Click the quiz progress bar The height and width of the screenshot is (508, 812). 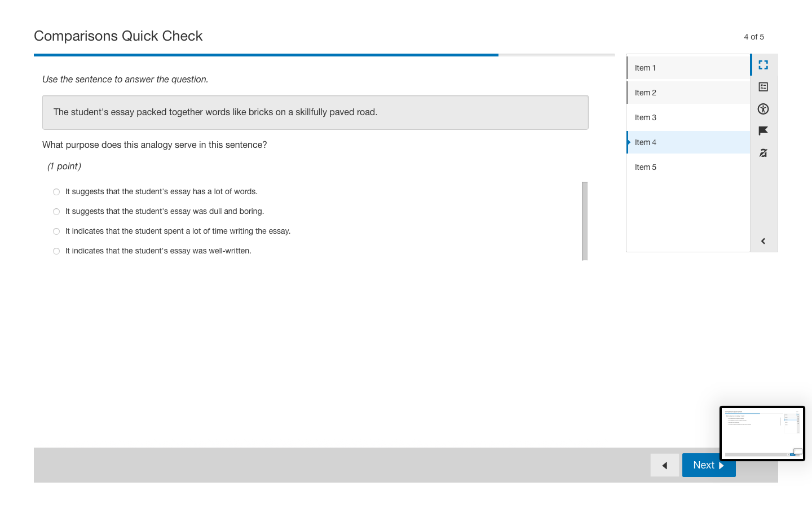324,55
